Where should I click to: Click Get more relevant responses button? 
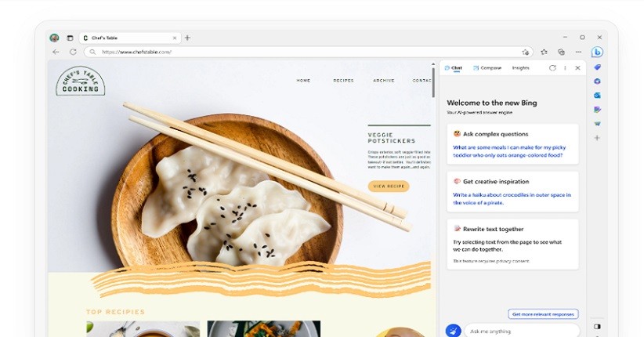543,314
